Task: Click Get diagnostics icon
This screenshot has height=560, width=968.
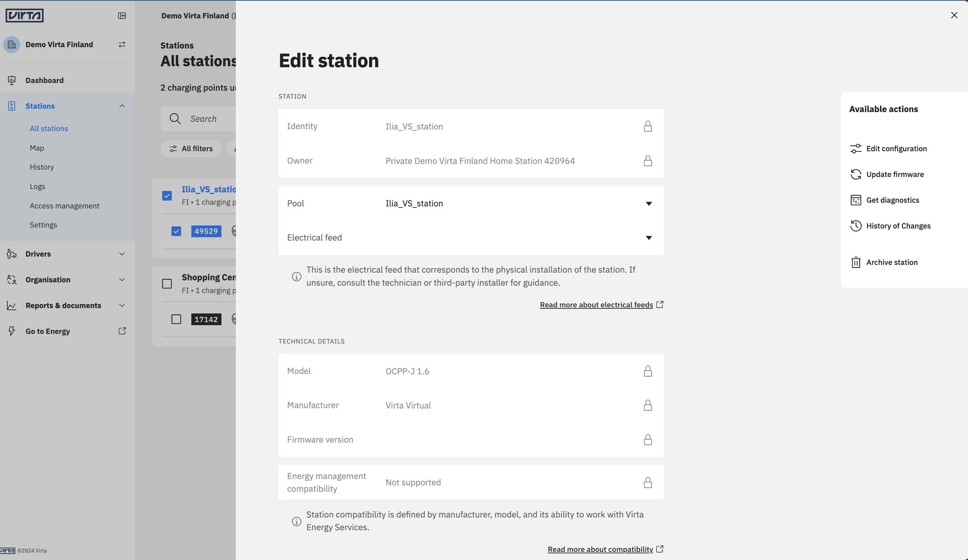Action: (856, 200)
